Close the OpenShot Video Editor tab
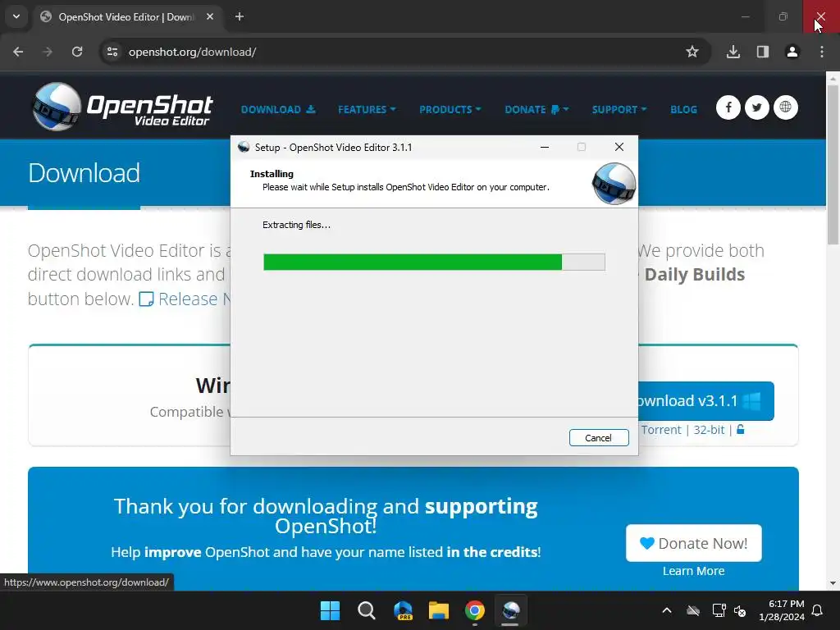The height and width of the screenshot is (630, 840). pyautogui.click(x=210, y=16)
